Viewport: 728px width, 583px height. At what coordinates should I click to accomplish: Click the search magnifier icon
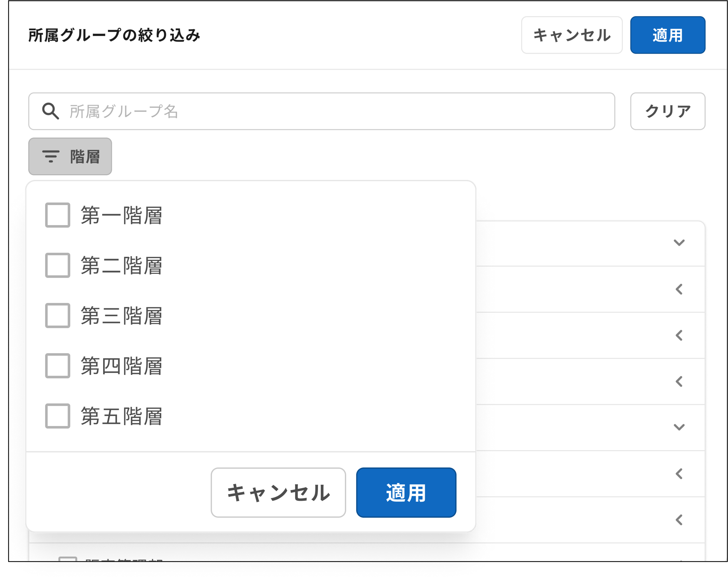point(51,111)
